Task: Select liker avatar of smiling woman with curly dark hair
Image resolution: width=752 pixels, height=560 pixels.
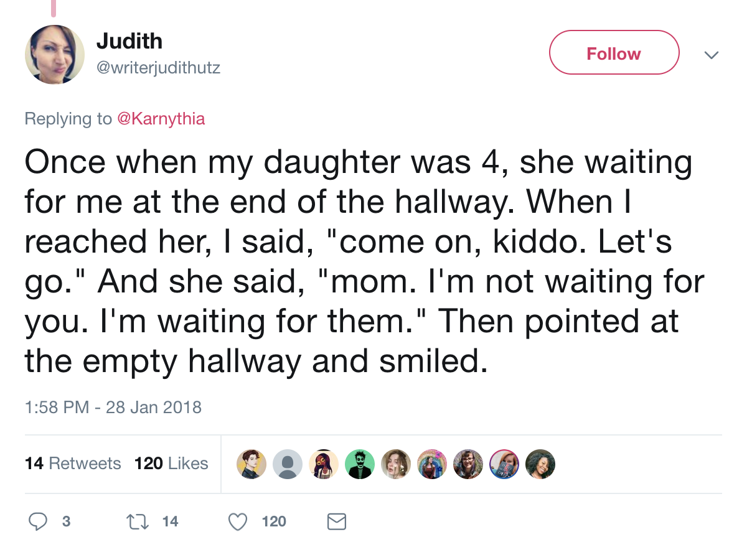Action: [540, 464]
